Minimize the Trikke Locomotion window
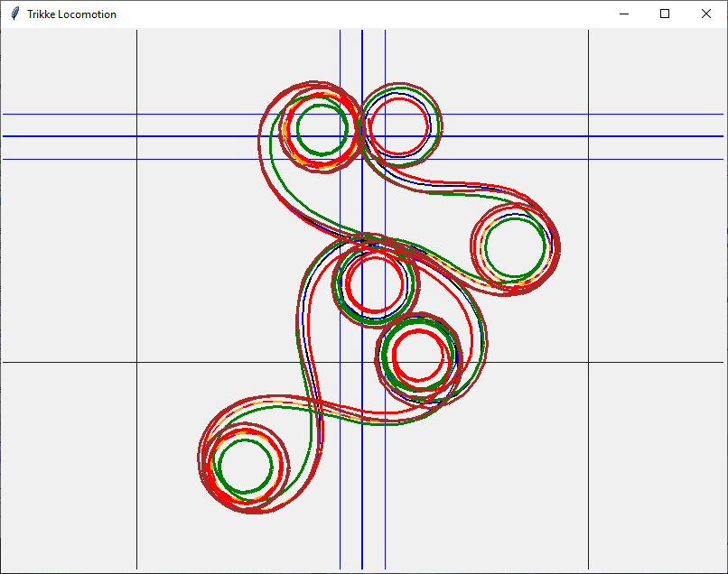 624,14
